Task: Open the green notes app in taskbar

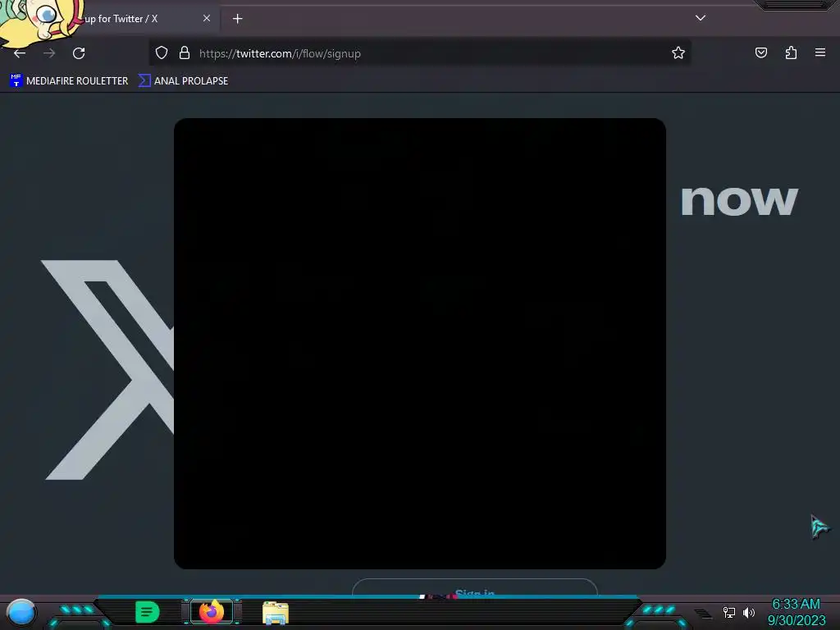Action: [x=148, y=612]
